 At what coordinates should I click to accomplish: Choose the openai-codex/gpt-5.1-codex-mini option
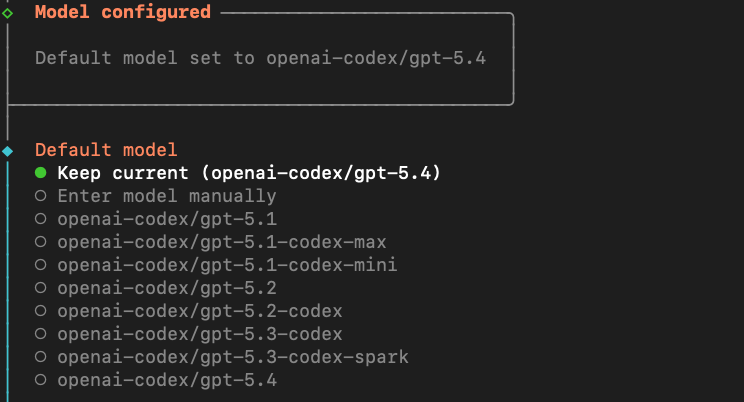click(227, 265)
